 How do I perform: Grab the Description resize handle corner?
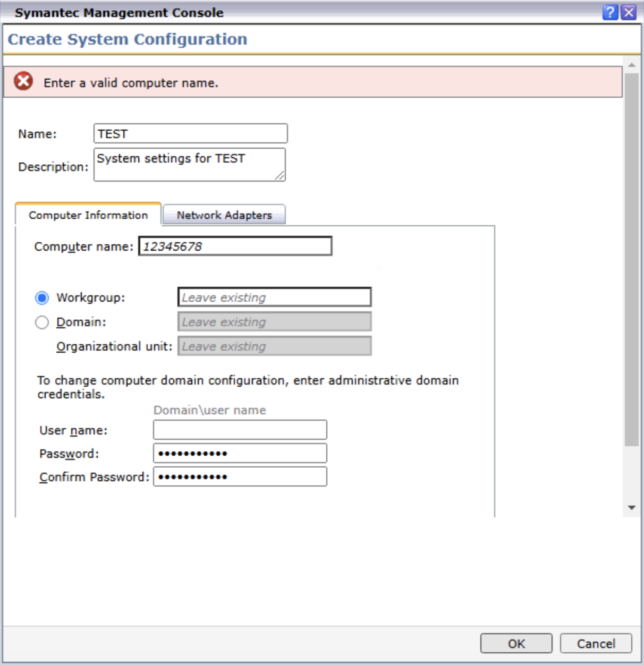click(280, 176)
